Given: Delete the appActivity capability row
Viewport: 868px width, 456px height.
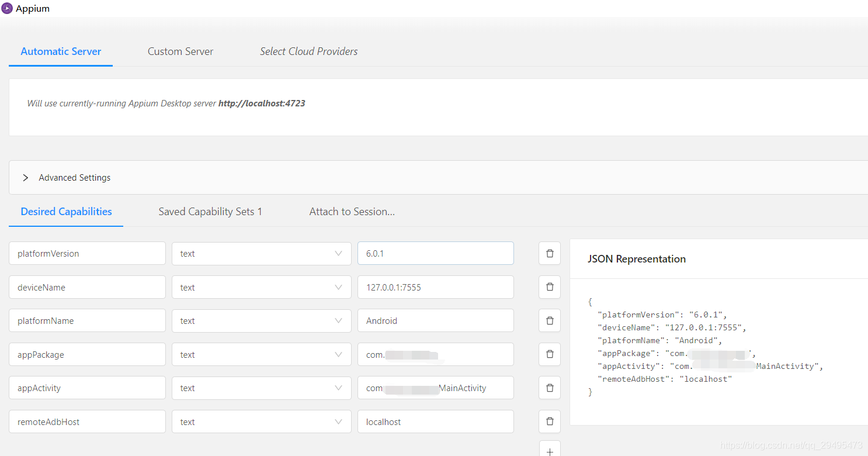Looking at the screenshot, I should pyautogui.click(x=549, y=388).
